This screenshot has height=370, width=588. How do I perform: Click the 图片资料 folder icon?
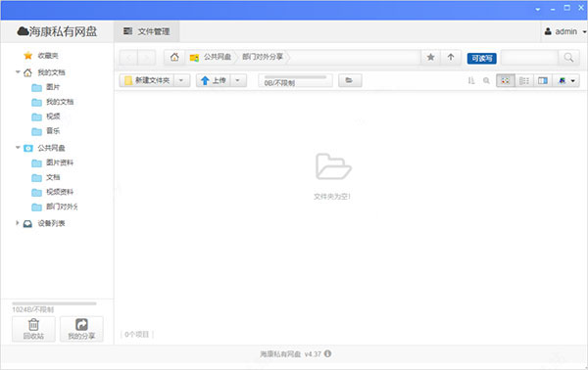(x=37, y=162)
